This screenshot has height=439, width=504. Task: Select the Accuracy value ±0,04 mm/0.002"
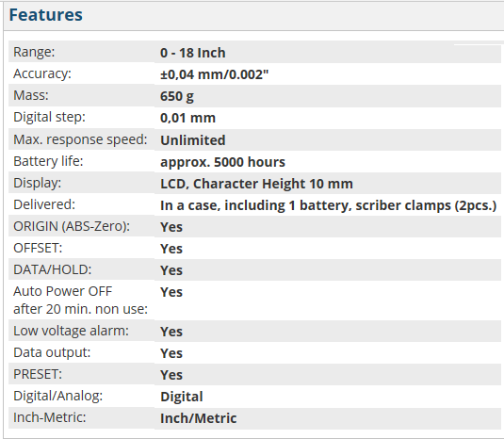click(214, 74)
